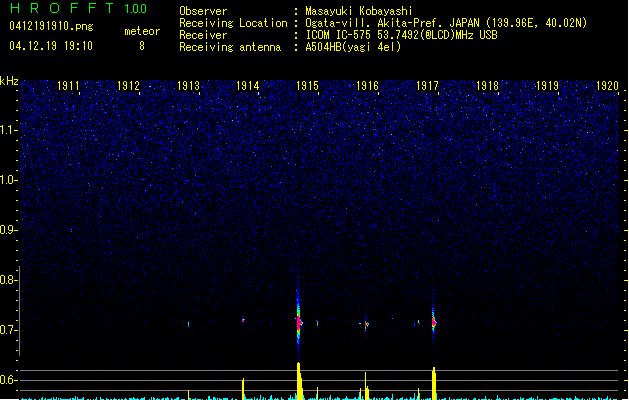Click the 1914 time axis marker

pos(248,86)
